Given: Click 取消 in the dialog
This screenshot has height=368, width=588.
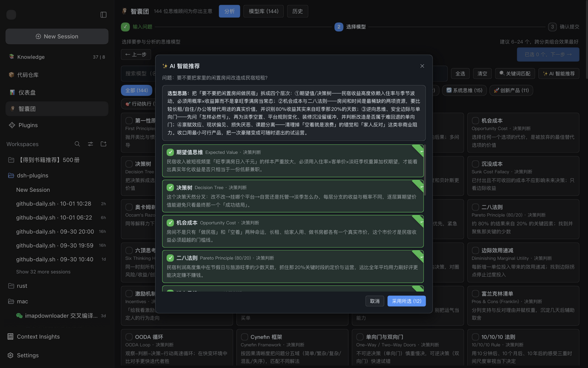Looking at the screenshot, I should 375,301.
